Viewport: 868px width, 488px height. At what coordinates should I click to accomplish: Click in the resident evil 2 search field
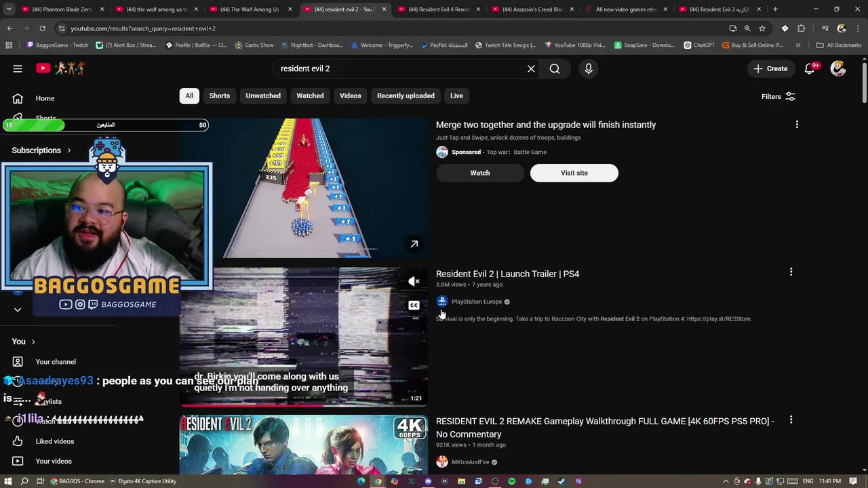(400, 68)
